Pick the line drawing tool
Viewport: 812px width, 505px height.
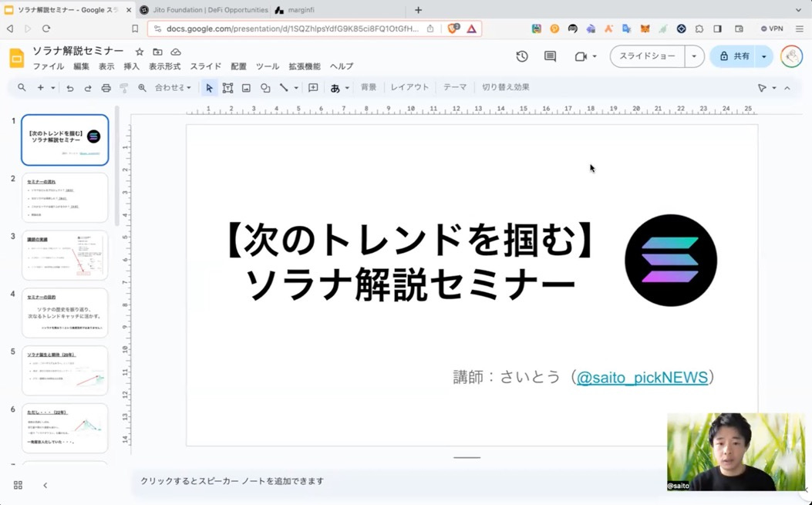coord(284,88)
